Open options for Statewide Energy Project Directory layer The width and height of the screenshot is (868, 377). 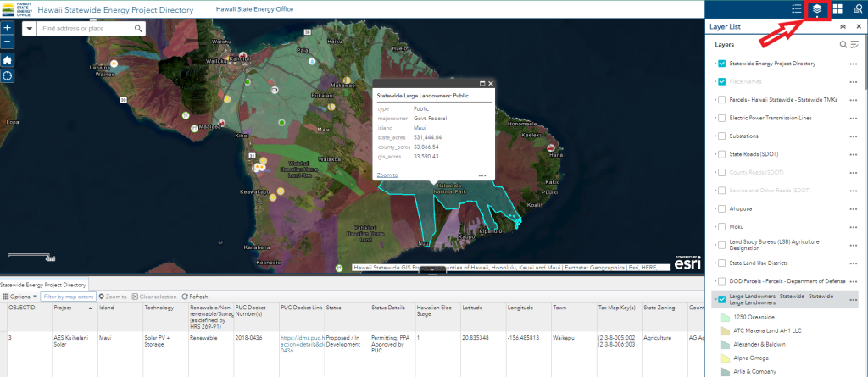(853, 64)
